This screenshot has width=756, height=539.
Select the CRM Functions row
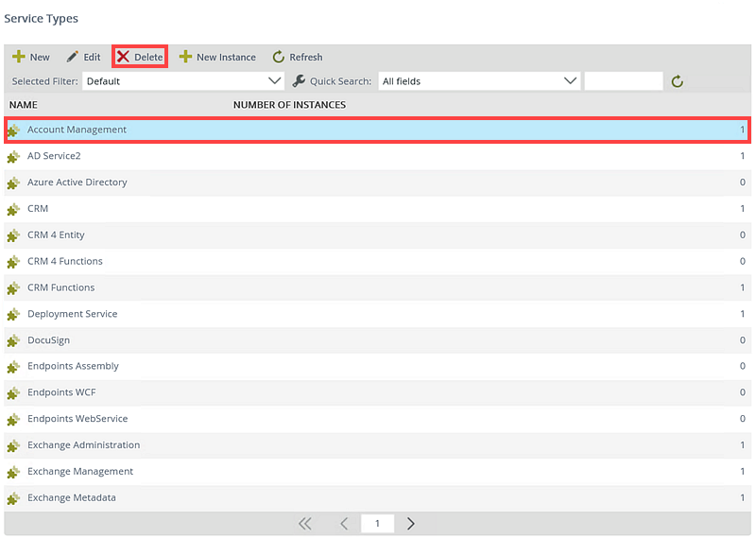pyautogui.click(x=377, y=287)
